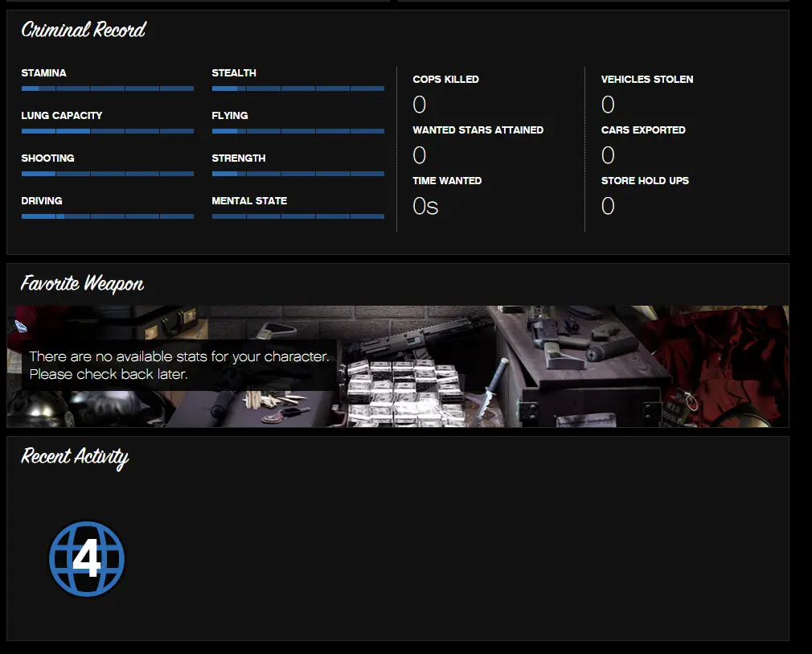The width and height of the screenshot is (812, 654).
Task: Click the Store Hold Ups value
Action: [x=608, y=206]
